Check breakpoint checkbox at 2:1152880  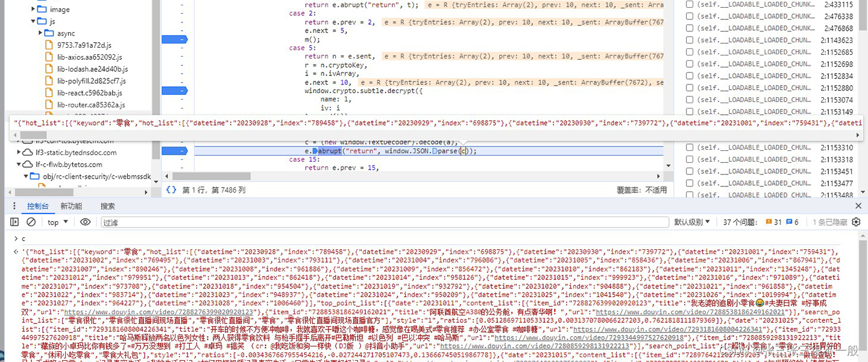[689, 87]
